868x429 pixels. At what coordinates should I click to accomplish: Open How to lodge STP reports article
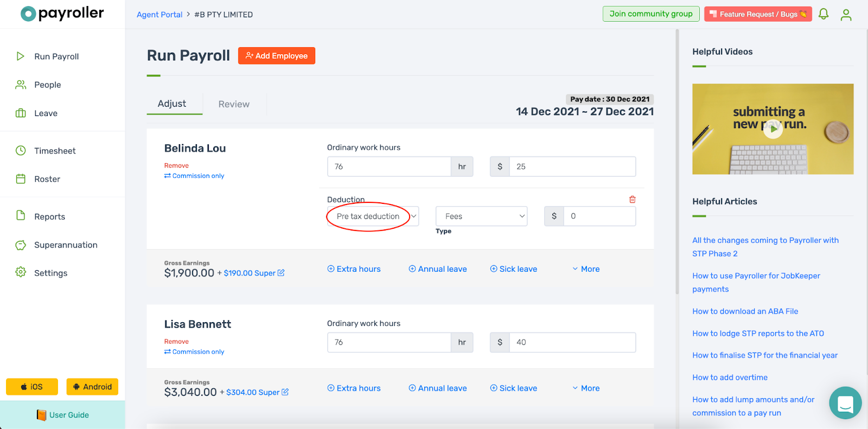[x=758, y=334]
